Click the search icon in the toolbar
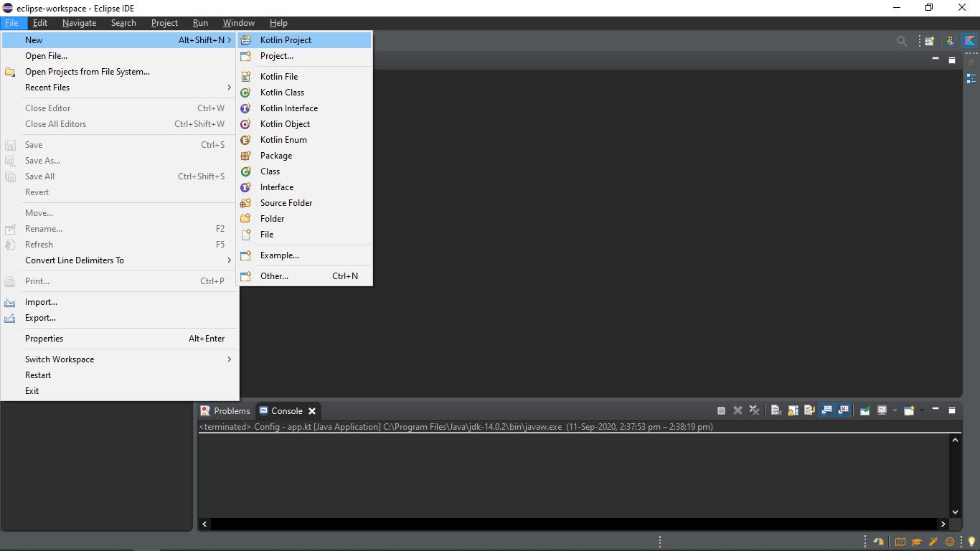 click(x=902, y=41)
